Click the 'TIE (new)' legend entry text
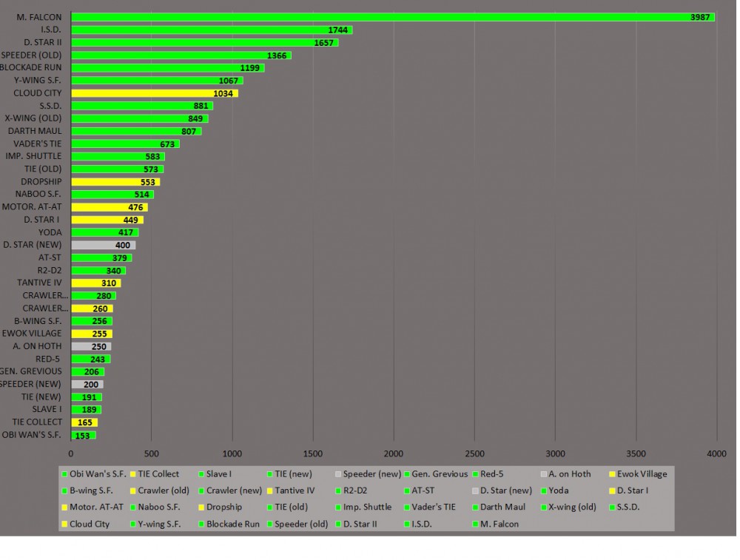 click(x=293, y=474)
